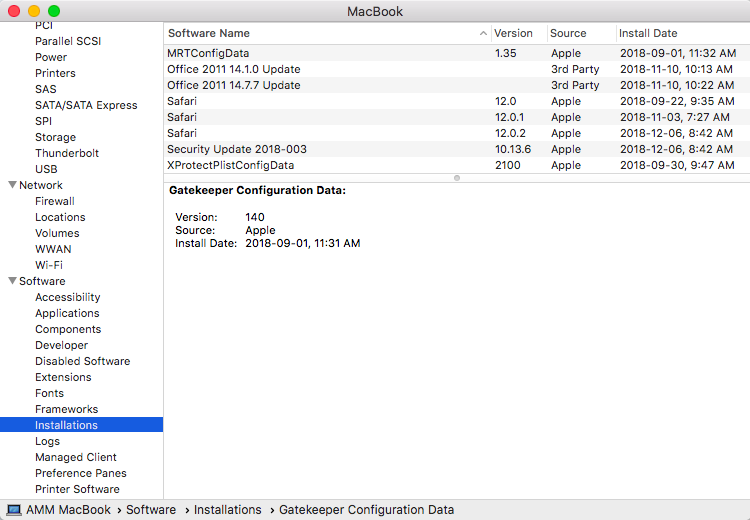750x520 pixels.
Task: Click Gatekeeper Configuration Data in path bar
Action: (x=366, y=510)
